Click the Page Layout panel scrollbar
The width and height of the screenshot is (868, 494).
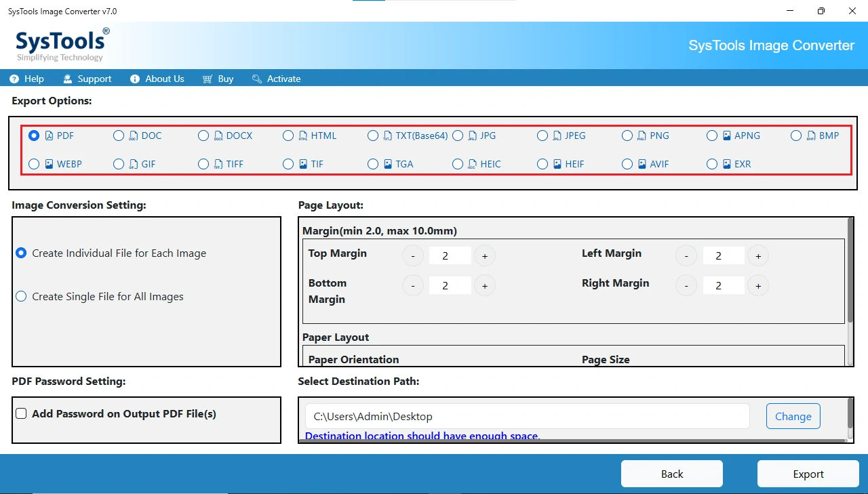850,270
